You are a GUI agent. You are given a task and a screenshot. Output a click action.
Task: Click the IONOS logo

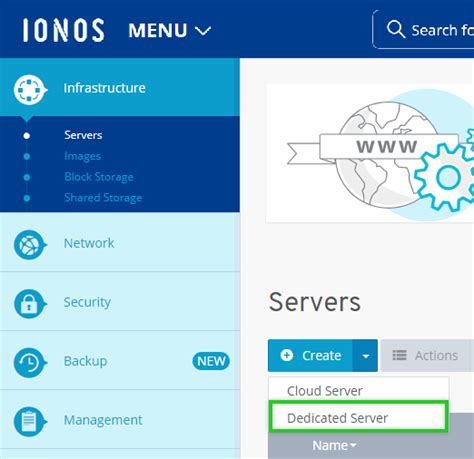coord(63,30)
